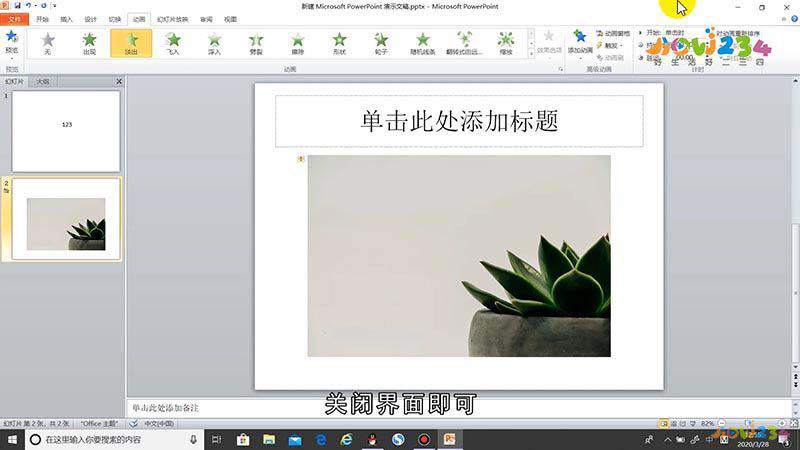Select the None (无) animation effect
800x450 pixels.
(x=47, y=43)
